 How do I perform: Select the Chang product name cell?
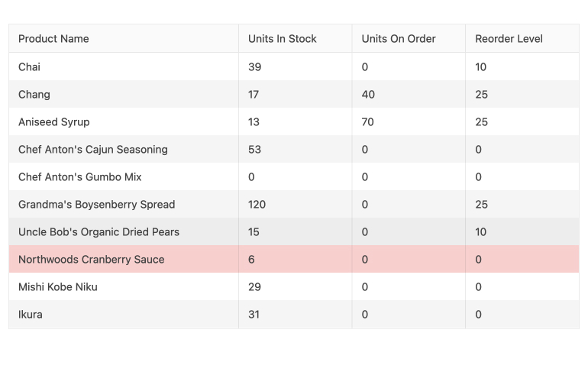[x=124, y=94]
